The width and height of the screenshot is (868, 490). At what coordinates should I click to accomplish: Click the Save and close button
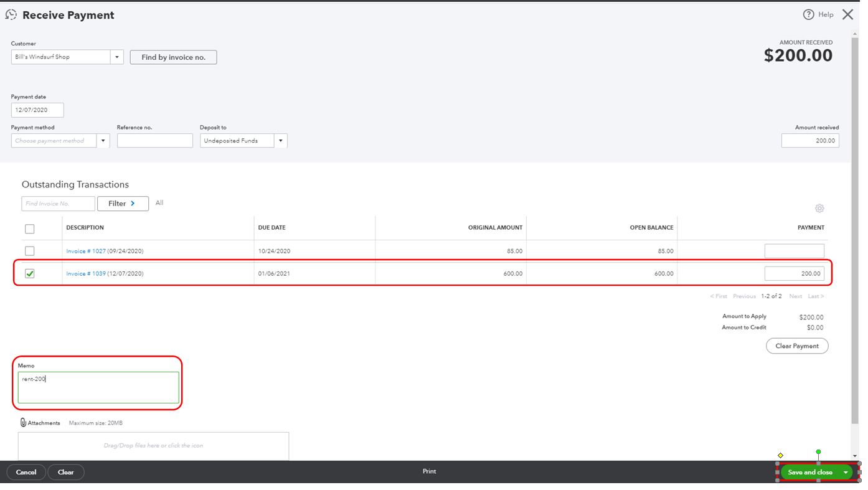809,472
